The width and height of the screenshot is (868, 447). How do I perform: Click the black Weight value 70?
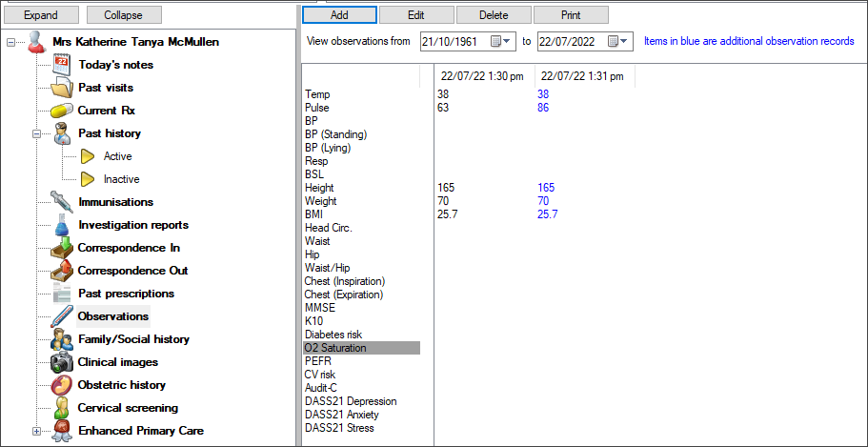(443, 201)
